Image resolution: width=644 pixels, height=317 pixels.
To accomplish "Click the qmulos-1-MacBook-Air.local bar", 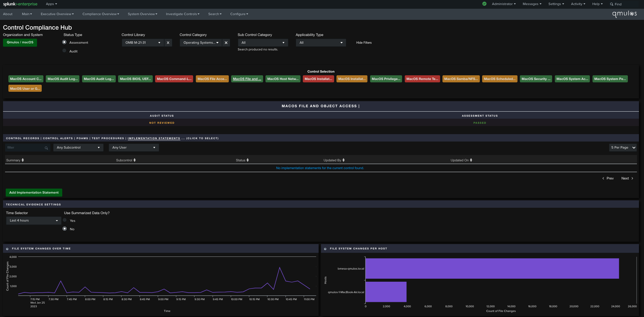I will [x=386, y=292].
